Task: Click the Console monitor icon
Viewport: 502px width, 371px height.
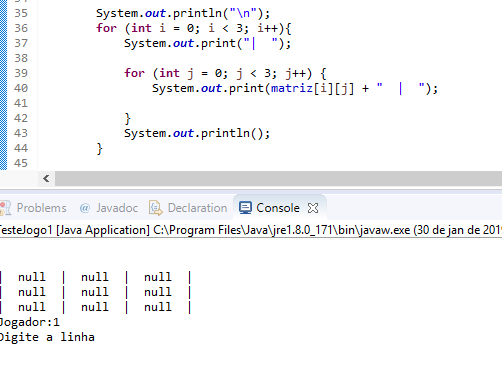Action: (x=245, y=208)
